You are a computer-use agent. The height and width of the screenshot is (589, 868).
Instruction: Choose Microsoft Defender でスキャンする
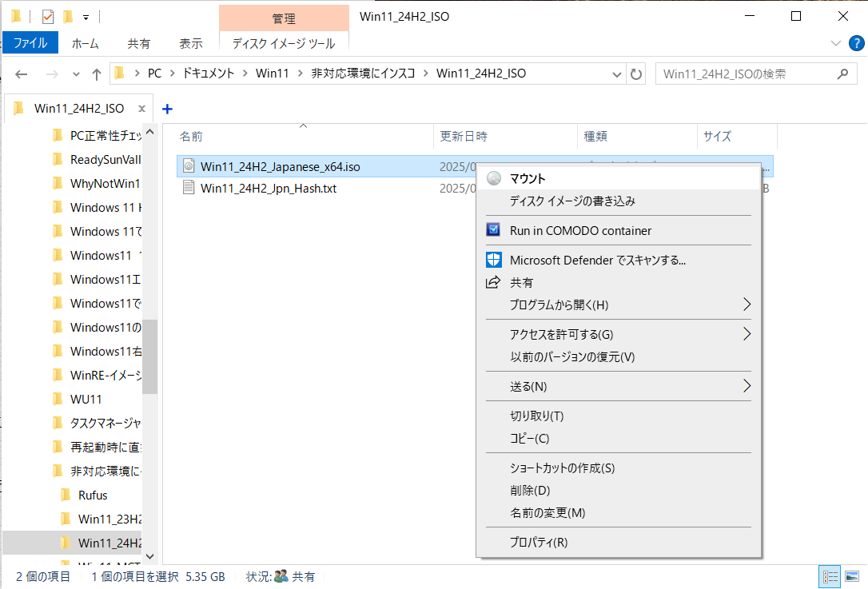click(x=619, y=261)
